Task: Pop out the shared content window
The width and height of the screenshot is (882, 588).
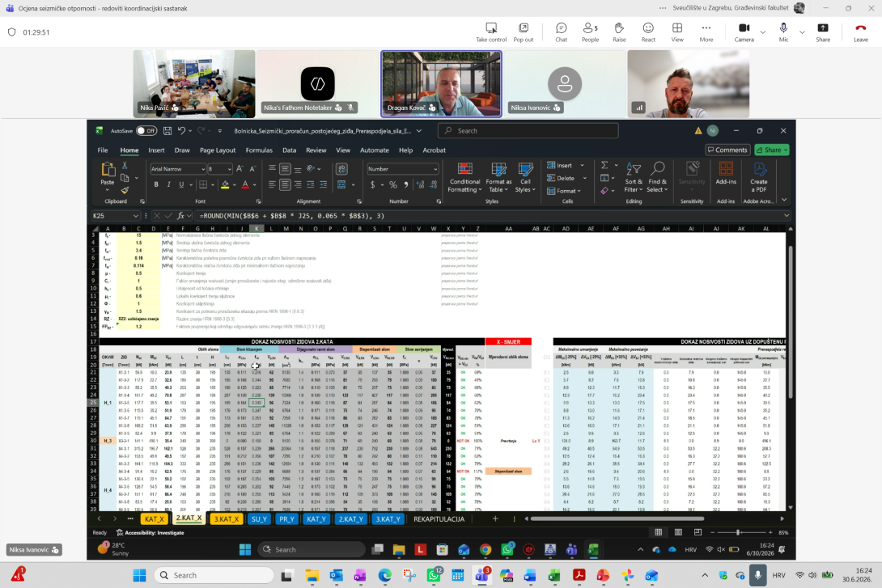Action: [x=523, y=32]
